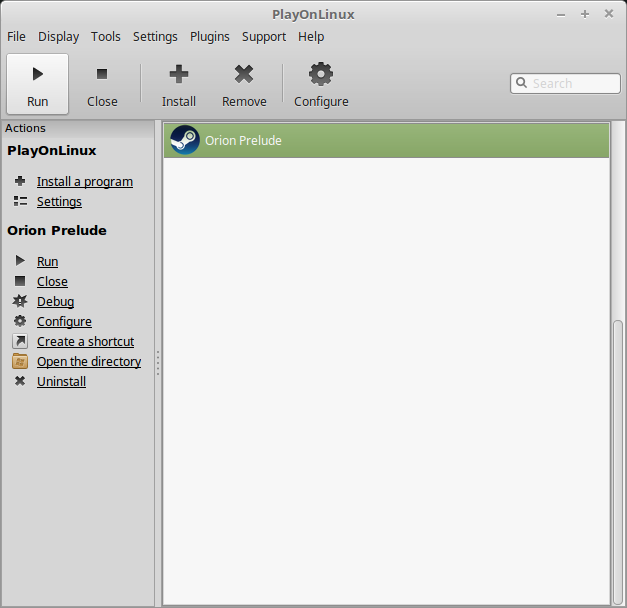Image resolution: width=627 pixels, height=608 pixels.
Task: Click the folder icon beside Open the directory
Action: (20, 361)
